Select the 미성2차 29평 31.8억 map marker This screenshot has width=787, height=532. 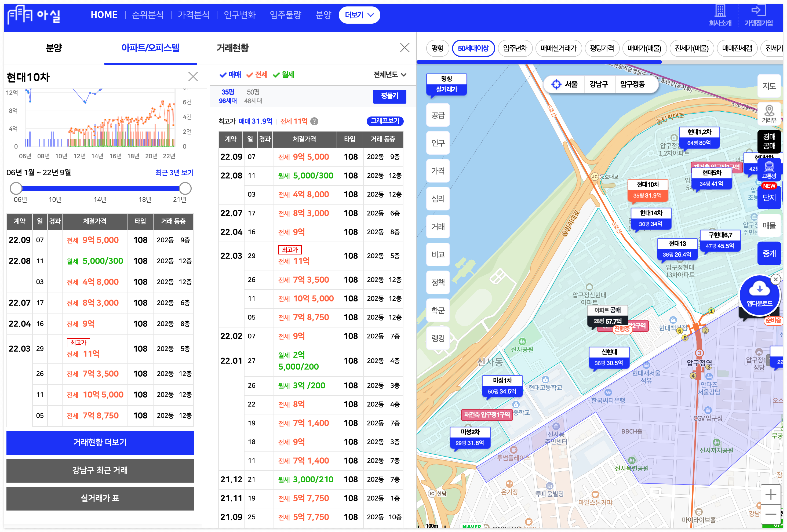click(470, 437)
